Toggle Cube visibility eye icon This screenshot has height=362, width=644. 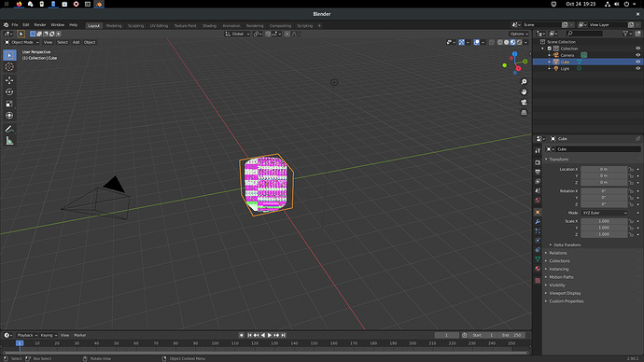[x=637, y=62]
